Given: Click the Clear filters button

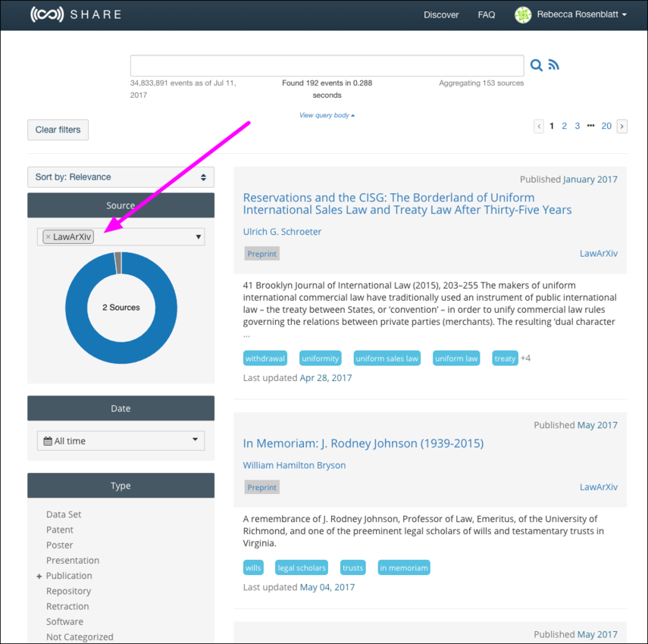Looking at the screenshot, I should 58,130.
